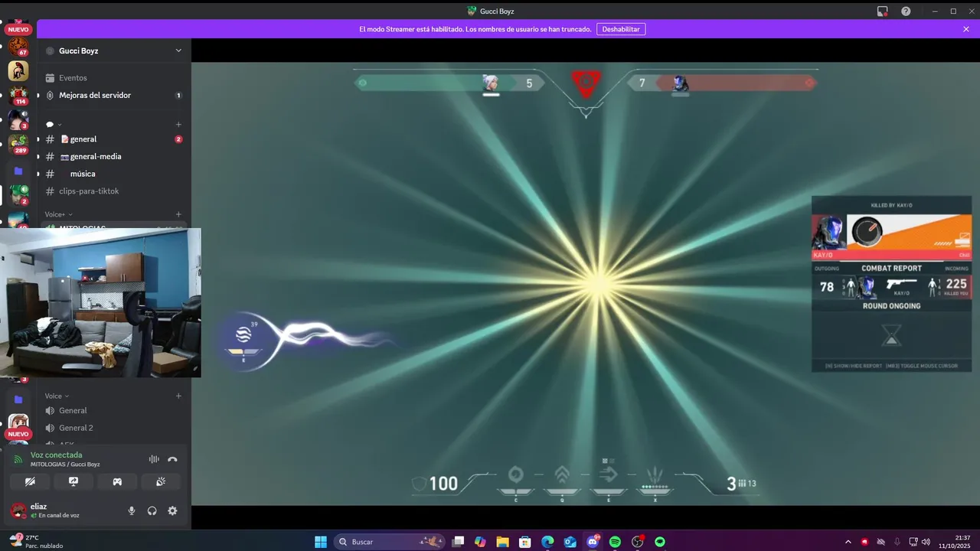980x551 pixels.
Task: Deafen with the headphones icon
Action: coord(152,510)
